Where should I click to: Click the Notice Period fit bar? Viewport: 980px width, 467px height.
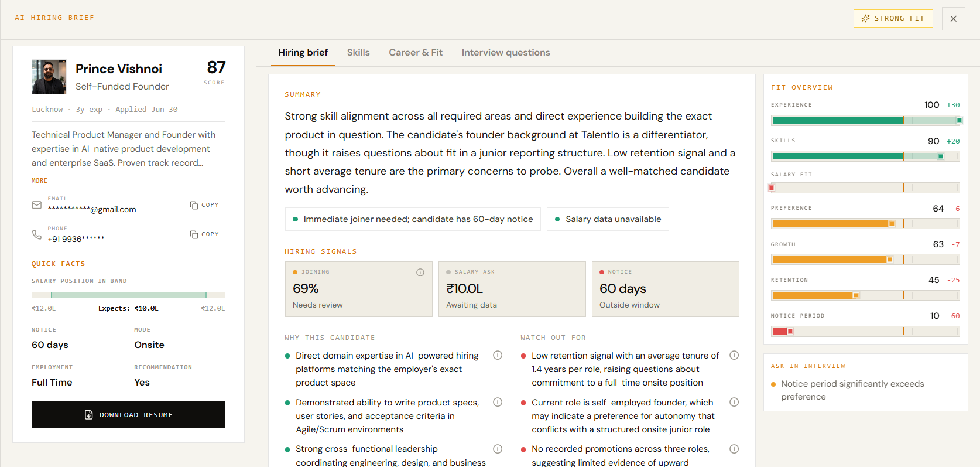pyautogui.click(x=865, y=331)
